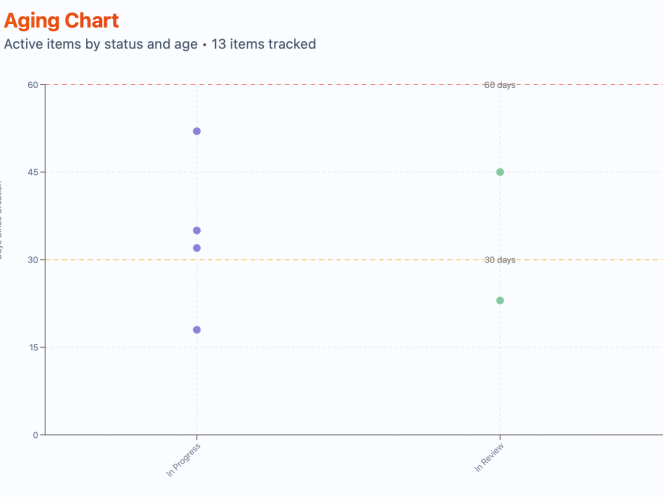
Task: Click the y-axis tick label 45
Action: pyautogui.click(x=33, y=172)
